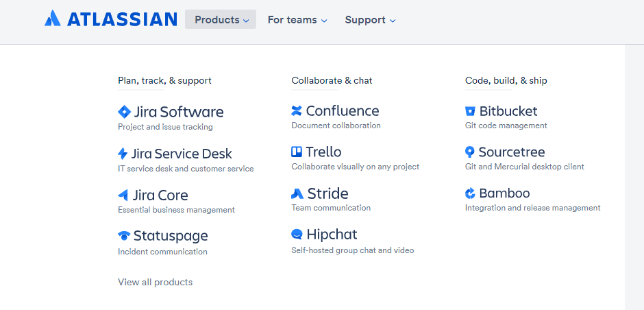644x310 pixels.
Task: Click the Bitbucket bucket icon
Action: pyautogui.click(x=470, y=111)
